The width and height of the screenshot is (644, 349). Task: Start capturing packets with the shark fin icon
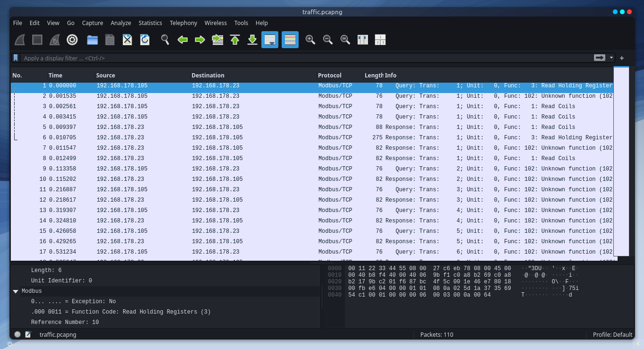click(x=20, y=40)
